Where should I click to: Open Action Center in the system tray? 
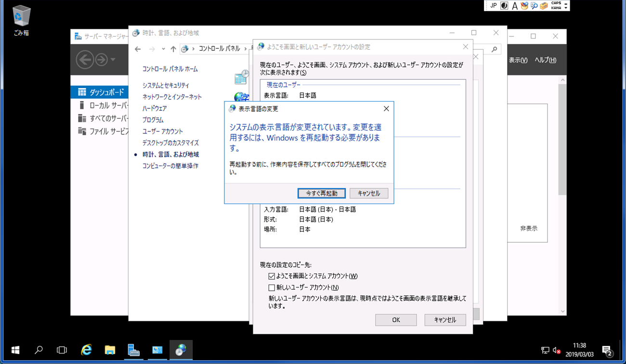tap(606, 350)
